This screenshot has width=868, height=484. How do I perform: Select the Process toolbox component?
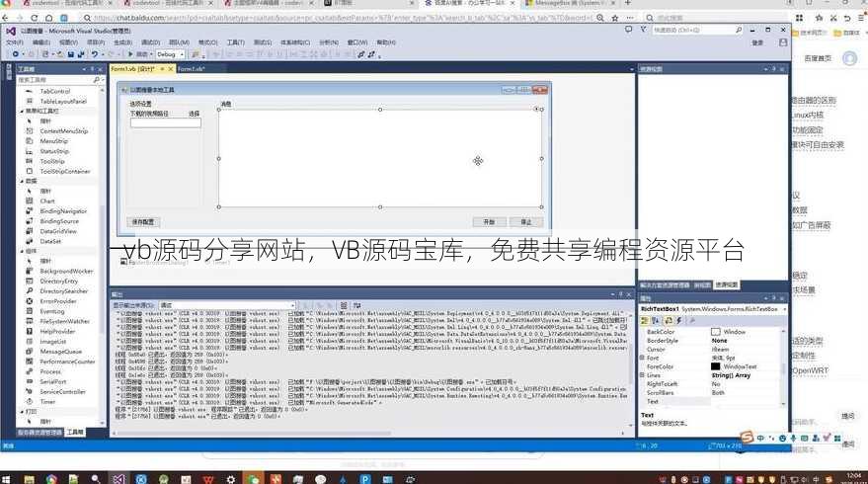(x=50, y=371)
